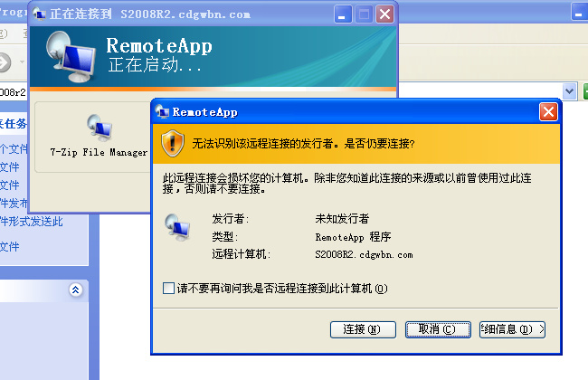This screenshot has width=588, height=380.
Task: Select the RemoteApp 程序 type value
Action: tap(353, 237)
